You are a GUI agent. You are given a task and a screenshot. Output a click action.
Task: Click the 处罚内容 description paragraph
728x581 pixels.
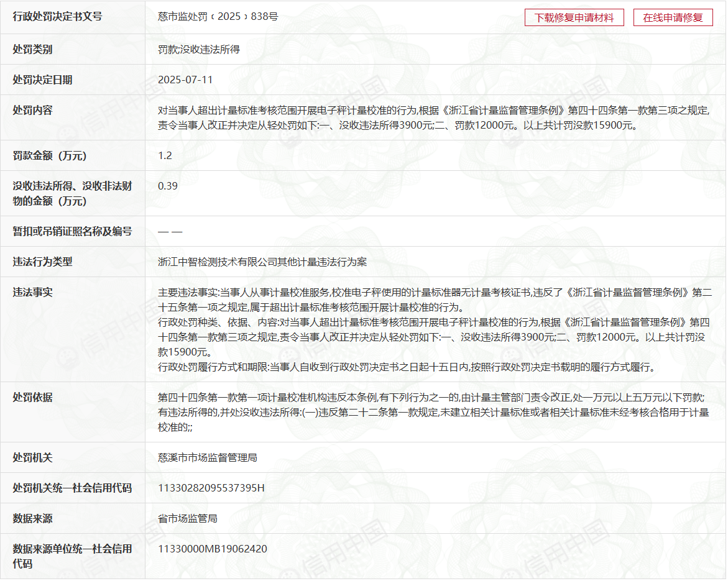coord(433,117)
